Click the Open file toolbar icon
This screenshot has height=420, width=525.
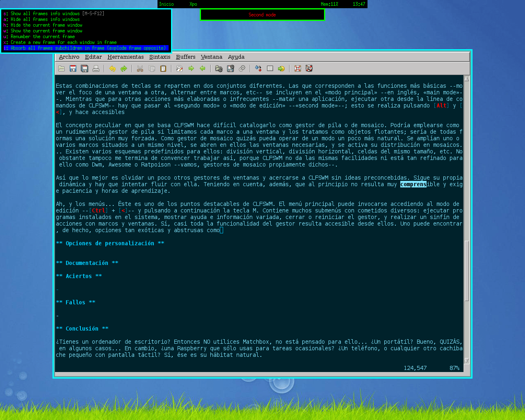click(62, 68)
